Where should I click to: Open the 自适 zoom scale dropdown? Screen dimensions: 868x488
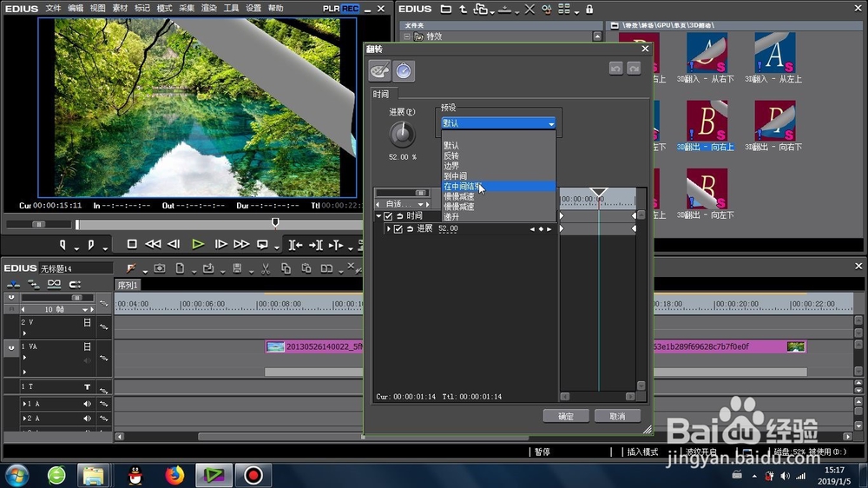[420, 204]
